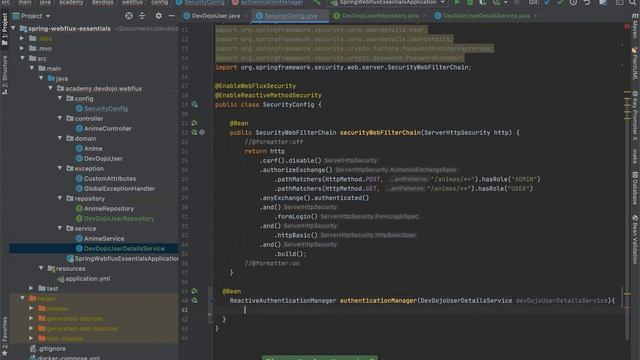Click the gutter bean icon at line 39
640x360 pixels.
click(194, 291)
